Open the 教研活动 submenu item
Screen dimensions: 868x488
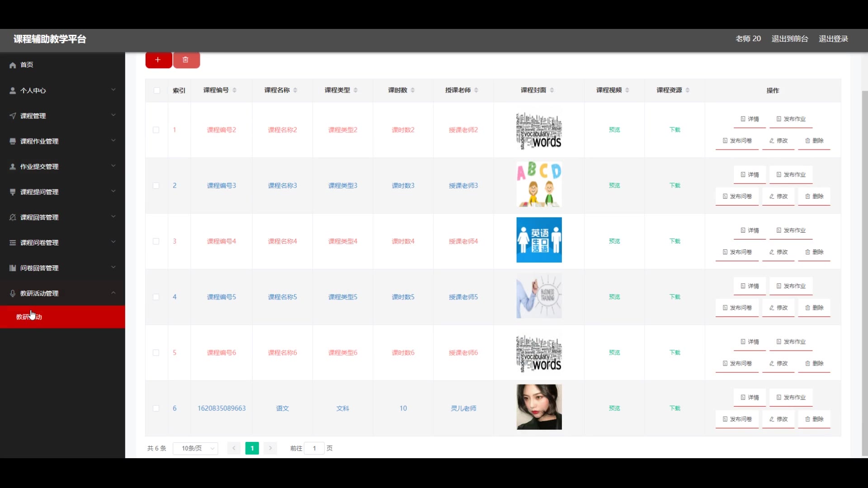pyautogui.click(x=29, y=317)
